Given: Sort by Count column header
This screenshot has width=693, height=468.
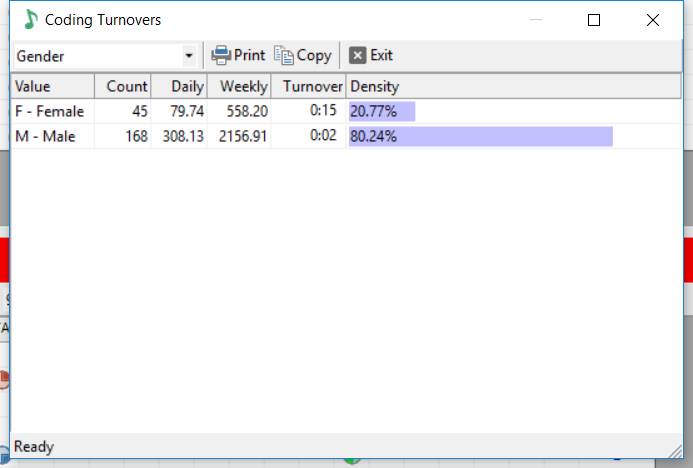Looking at the screenshot, I should (123, 86).
